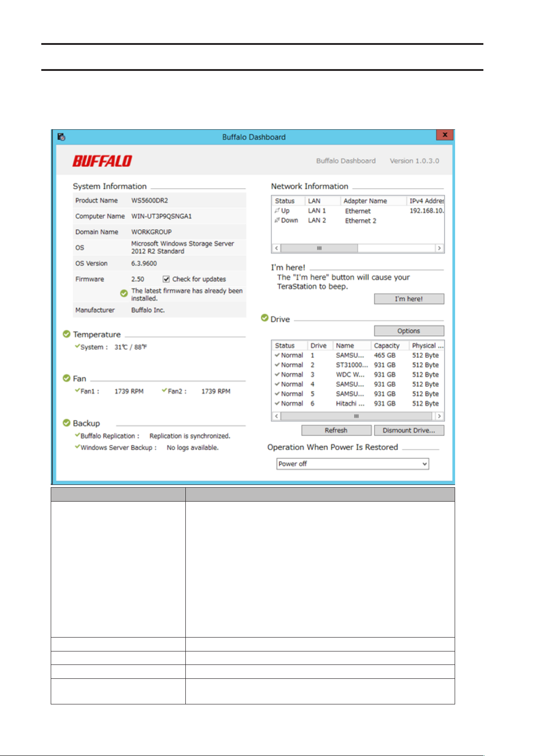The height and width of the screenshot is (756, 535).
Task: Click the WDC W... drive name cell
Action: [350, 375]
